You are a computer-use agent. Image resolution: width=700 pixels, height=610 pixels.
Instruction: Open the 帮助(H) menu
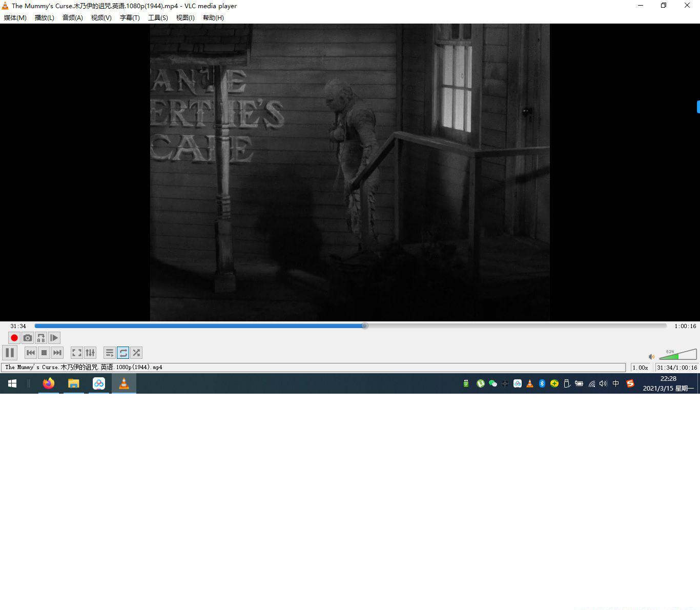(x=213, y=17)
